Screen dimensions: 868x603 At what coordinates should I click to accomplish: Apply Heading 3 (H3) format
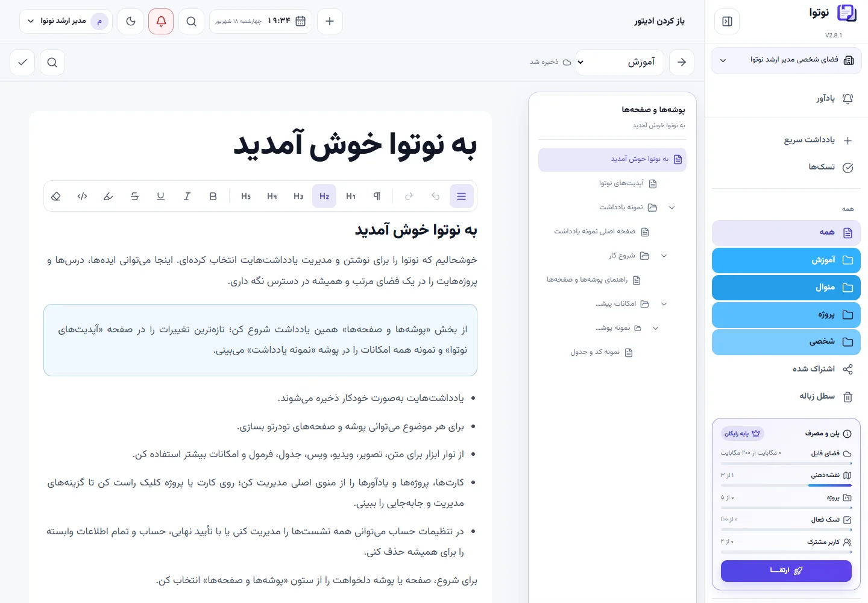coord(298,196)
